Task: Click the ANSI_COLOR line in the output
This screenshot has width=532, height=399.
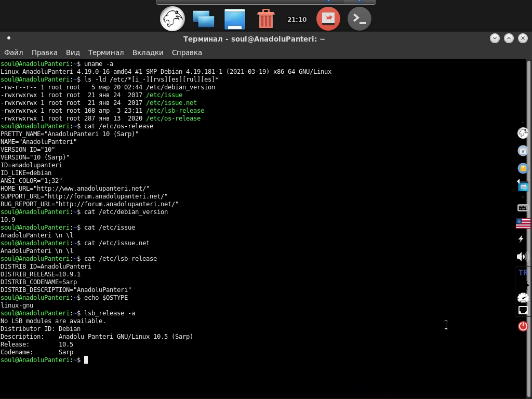Action: (x=31, y=181)
